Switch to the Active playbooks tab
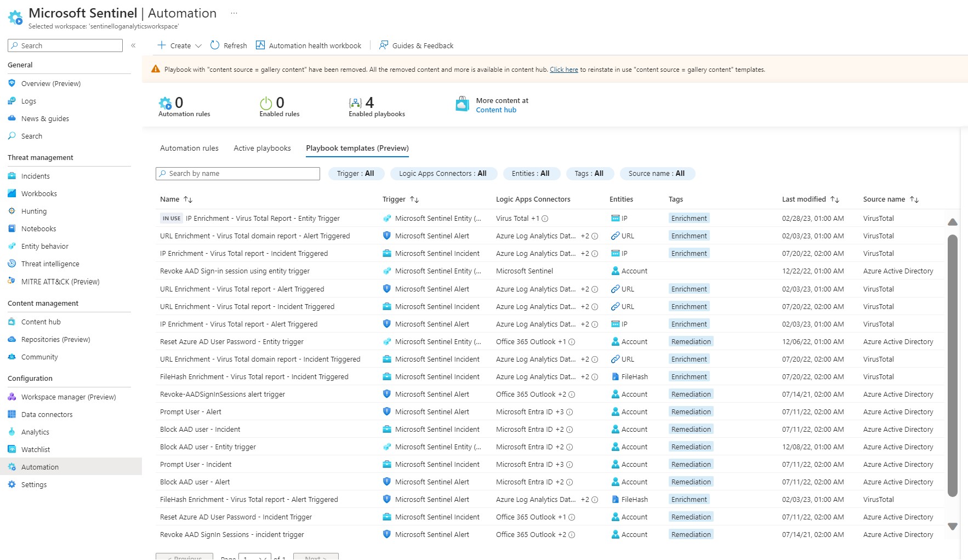Viewport: 968px width, 560px height. pos(262,148)
